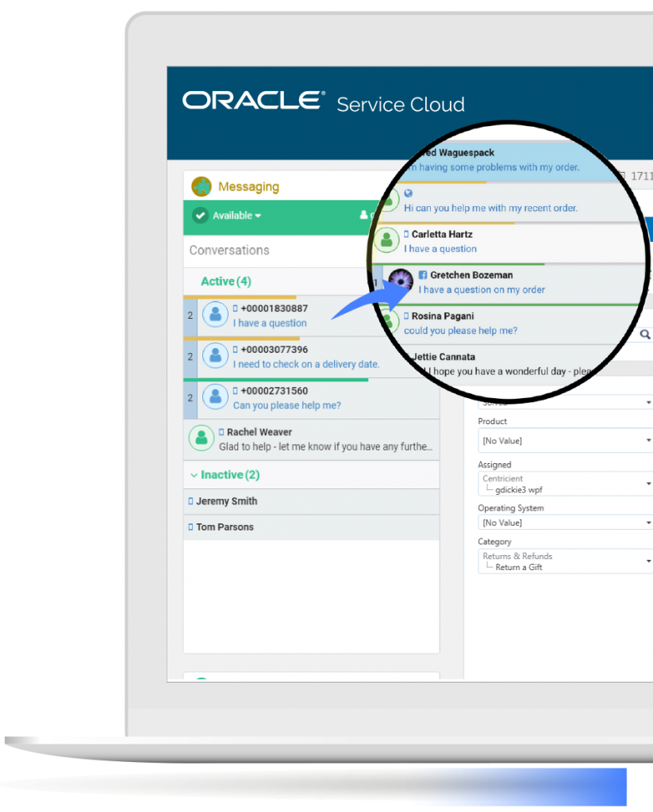Image resolution: width=653 pixels, height=812 pixels.
Task: Click the Messaging puzzle-piece icon
Action: 201,186
